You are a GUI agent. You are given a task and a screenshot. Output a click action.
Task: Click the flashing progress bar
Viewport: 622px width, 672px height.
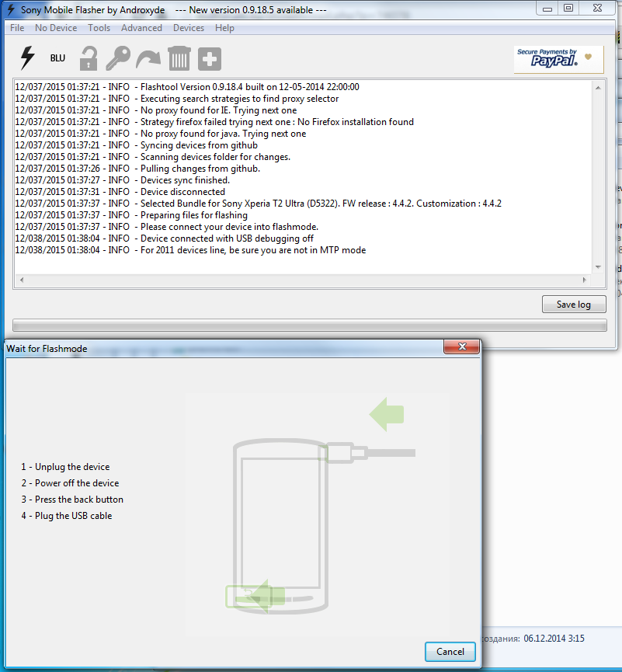point(310,326)
